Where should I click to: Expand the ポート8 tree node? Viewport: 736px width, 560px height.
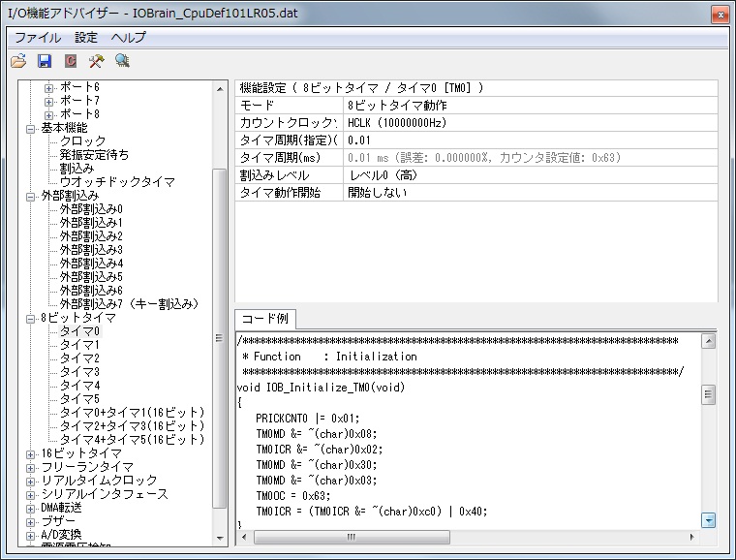(x=48, y=115)
